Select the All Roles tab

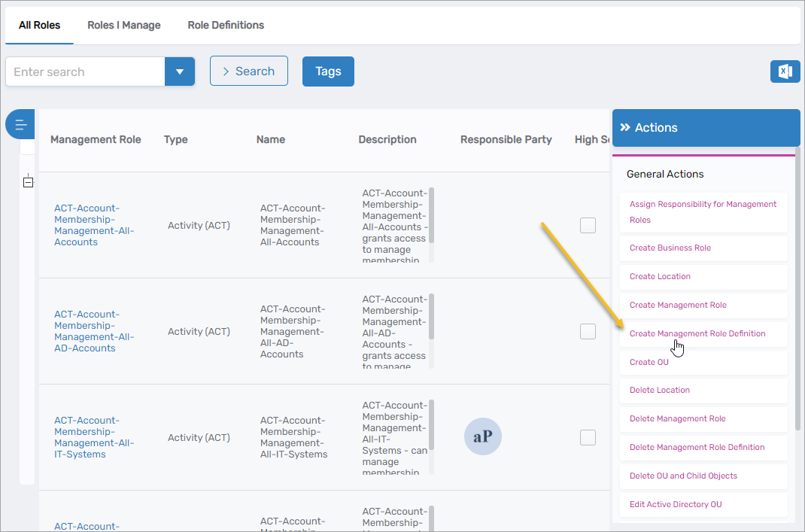point(39,25)
